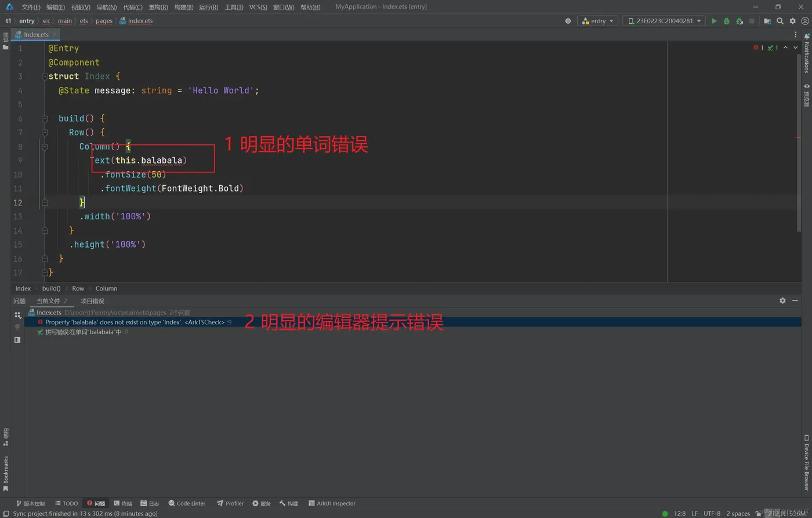Open the entry module configuration dropdown
Image resolution: width=812 pixels, height=518 pixels.
[597, 21]
